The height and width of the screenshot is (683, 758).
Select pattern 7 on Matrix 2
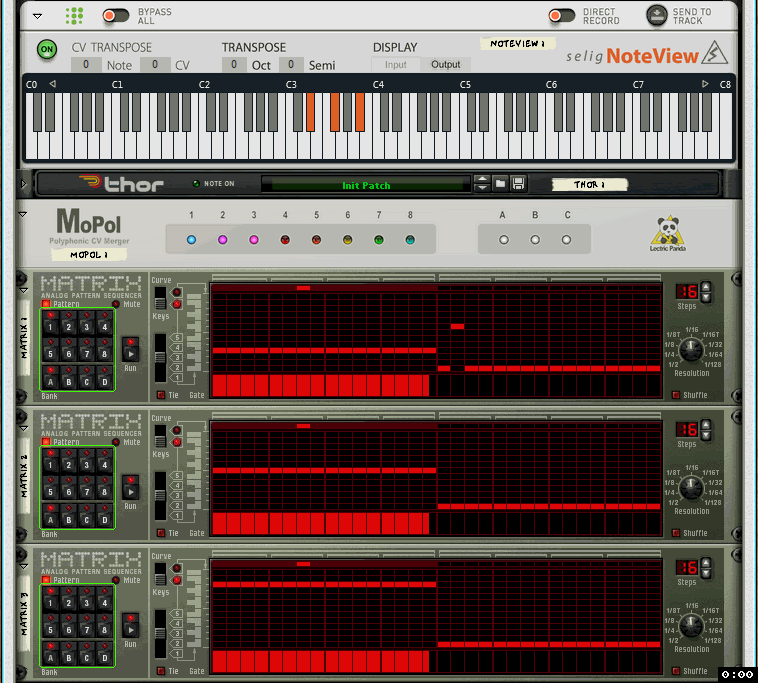87,488
